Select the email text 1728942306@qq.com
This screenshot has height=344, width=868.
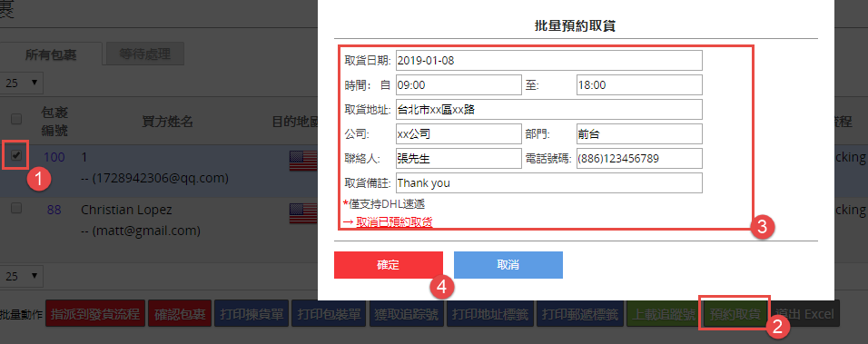click(x=161, y=179)
